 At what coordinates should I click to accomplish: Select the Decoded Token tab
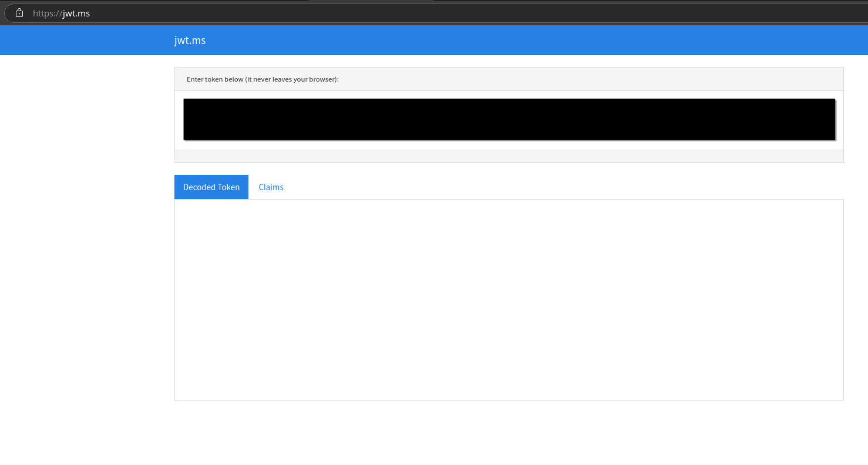(x=211, y=187)
